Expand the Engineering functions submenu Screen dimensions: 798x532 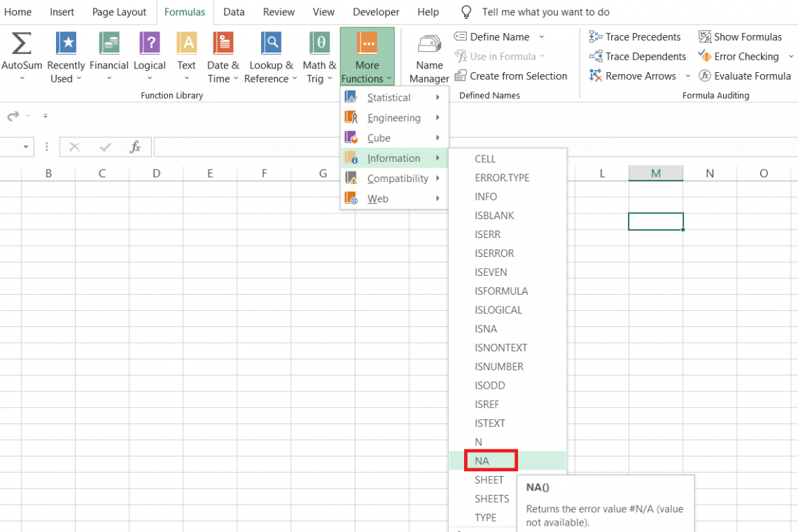393,118
